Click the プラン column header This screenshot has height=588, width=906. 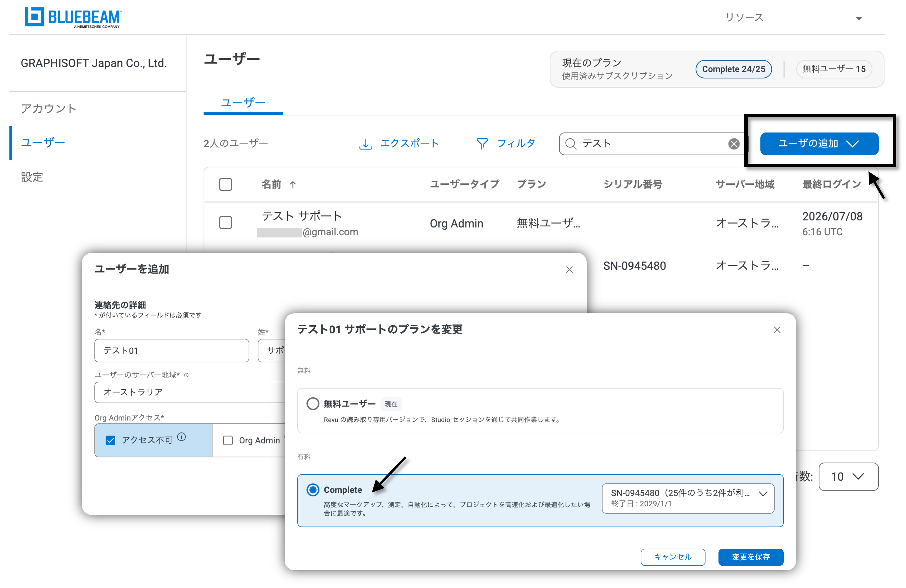531,185
